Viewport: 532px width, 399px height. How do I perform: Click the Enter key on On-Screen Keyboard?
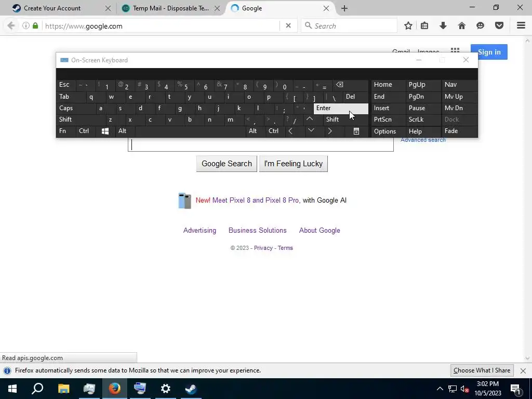(x=341, y=108)
